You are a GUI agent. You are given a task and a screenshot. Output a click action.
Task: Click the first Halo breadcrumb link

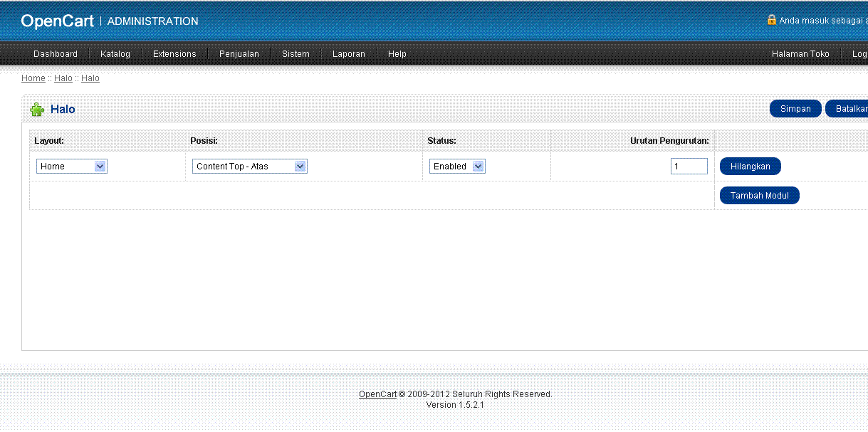(63, 78)
